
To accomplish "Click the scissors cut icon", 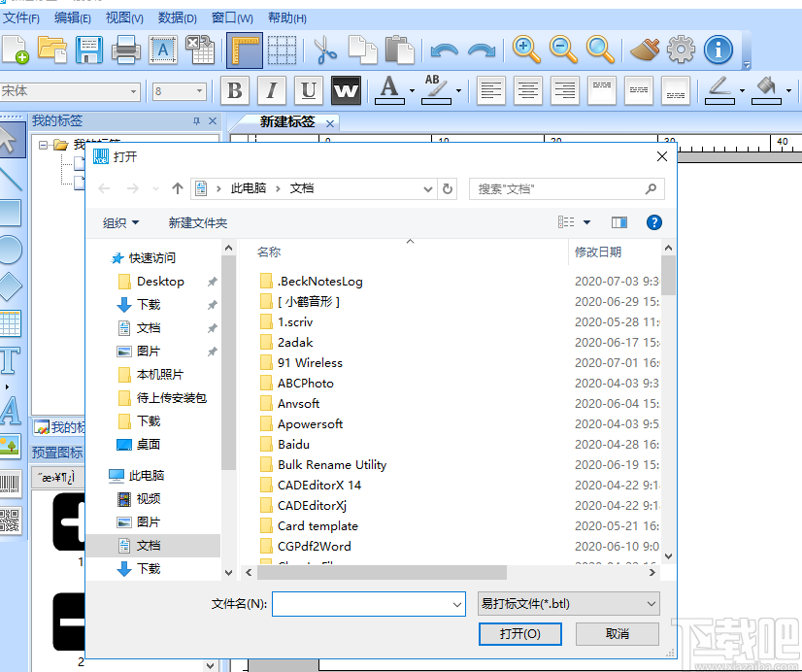I will point(324,50).
